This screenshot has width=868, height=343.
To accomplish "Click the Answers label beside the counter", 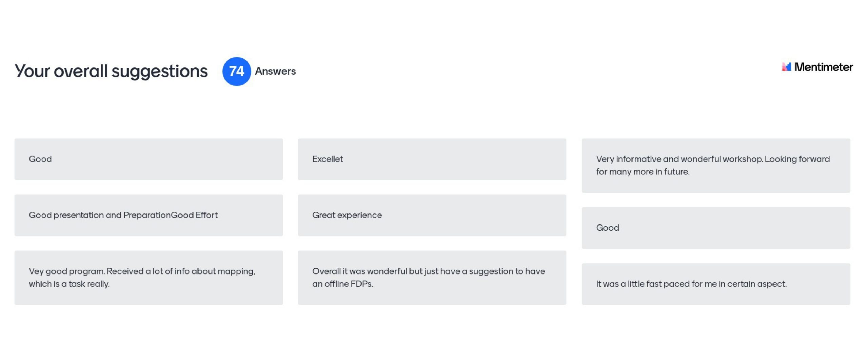I will tap(275, 71).
